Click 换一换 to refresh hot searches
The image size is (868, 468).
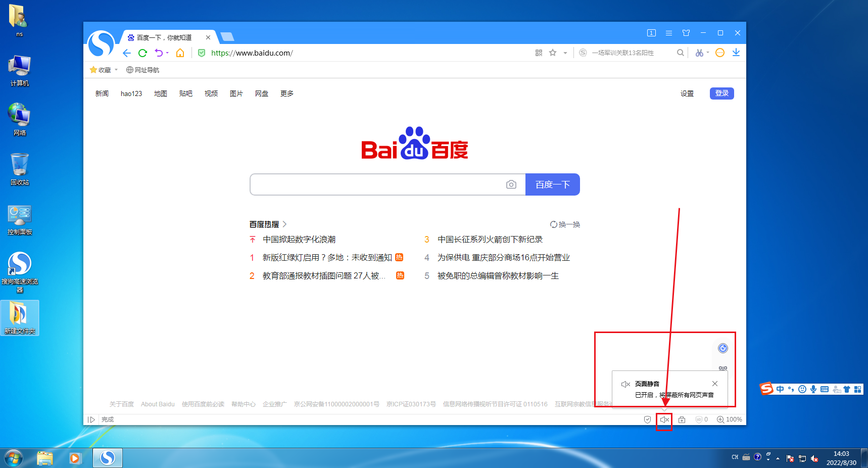(565, 224)
